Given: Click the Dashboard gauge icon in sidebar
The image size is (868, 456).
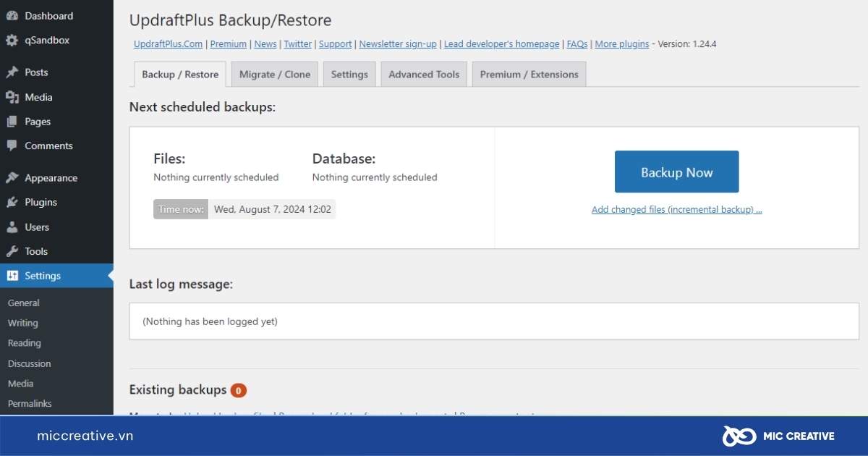Looking at the screenshot, I should click(x=12, y=16).
